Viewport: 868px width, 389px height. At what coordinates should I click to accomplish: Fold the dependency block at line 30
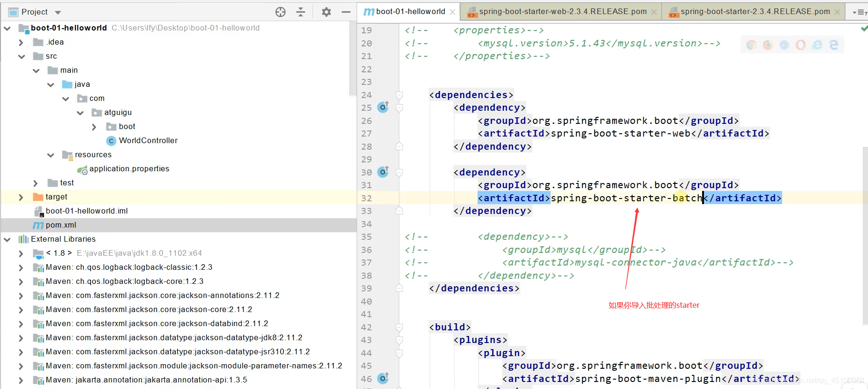[x=399, y=172]
